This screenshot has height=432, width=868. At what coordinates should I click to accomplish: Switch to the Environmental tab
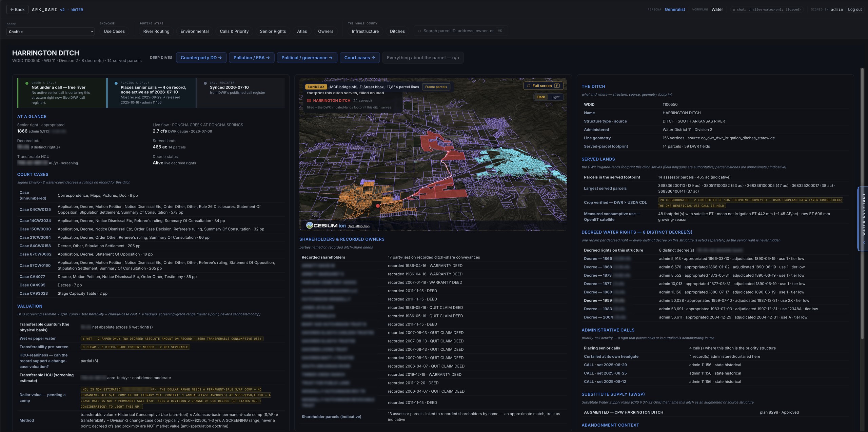click(x=195, y=31)
